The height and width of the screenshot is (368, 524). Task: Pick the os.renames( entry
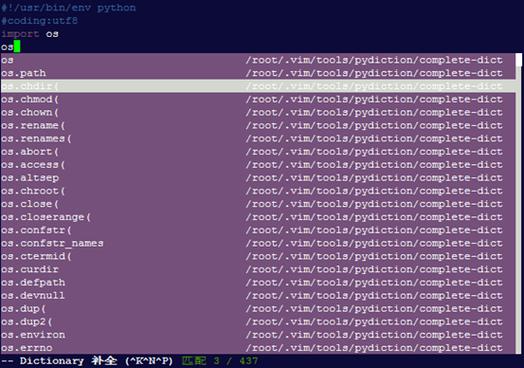258,138
